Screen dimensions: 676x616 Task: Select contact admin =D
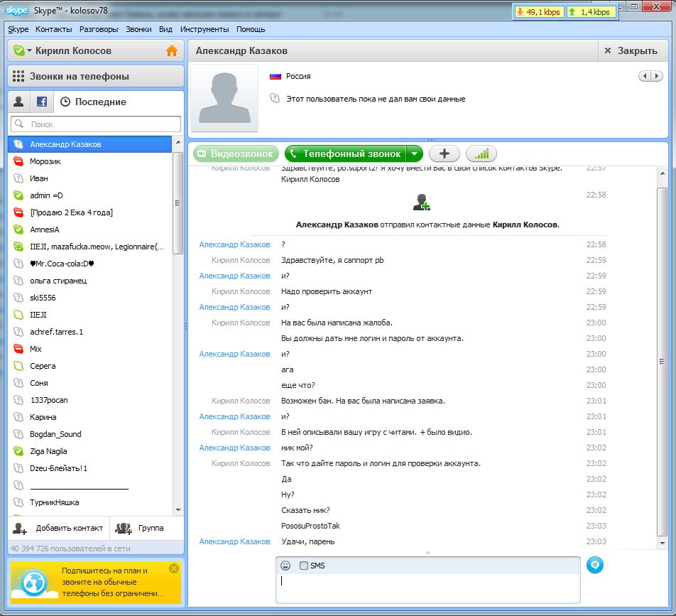89,195
